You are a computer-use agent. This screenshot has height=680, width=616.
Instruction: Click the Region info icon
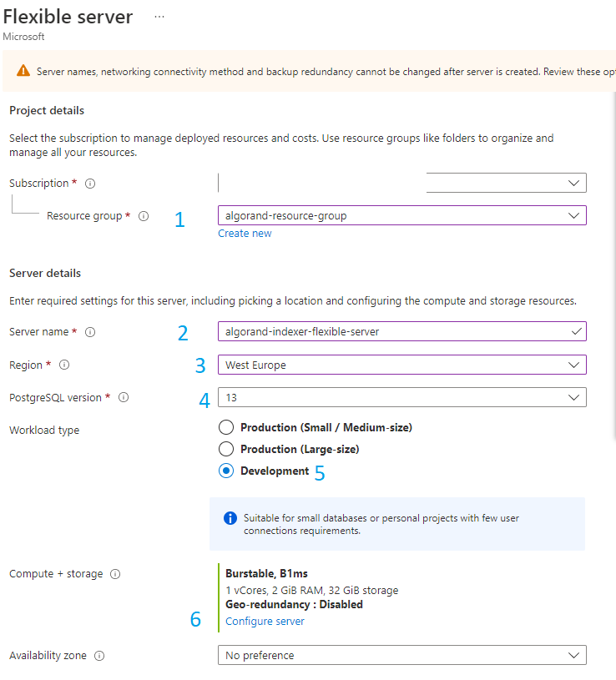[x=64, y=365]
